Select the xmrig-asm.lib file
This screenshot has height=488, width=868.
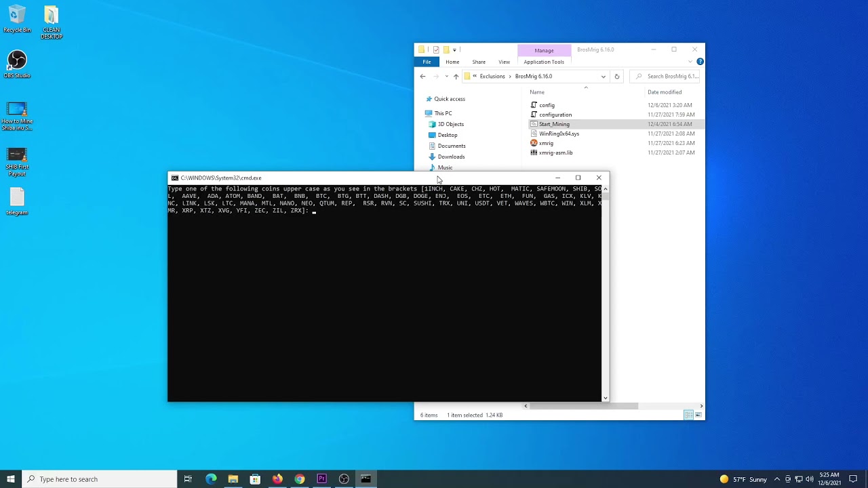(x=555, y=152)
